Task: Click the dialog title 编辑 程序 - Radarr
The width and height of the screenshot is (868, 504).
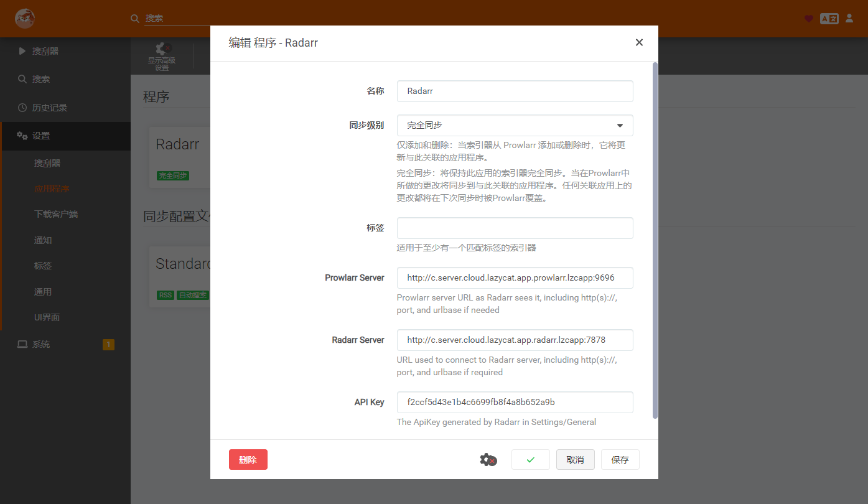Action: pos(273,42)
